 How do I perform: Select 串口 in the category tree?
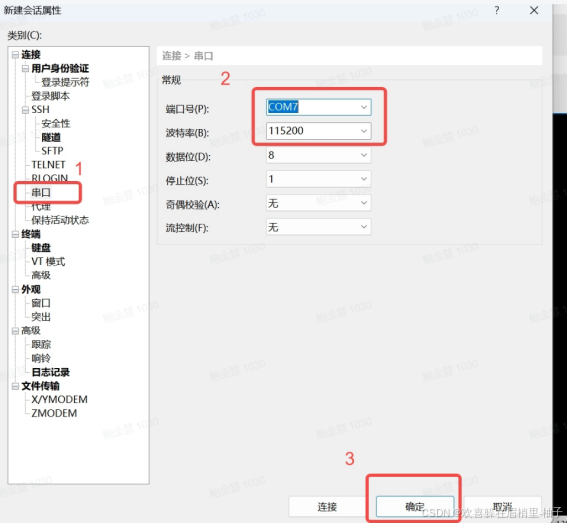click(x=41, y=192)
